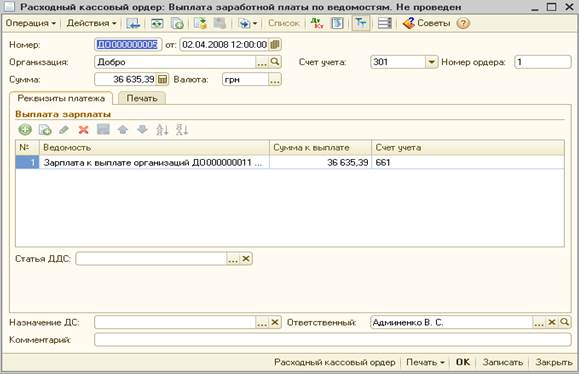
Task: Click the Ответственный magnifier open icon
Action: [565, 322]
